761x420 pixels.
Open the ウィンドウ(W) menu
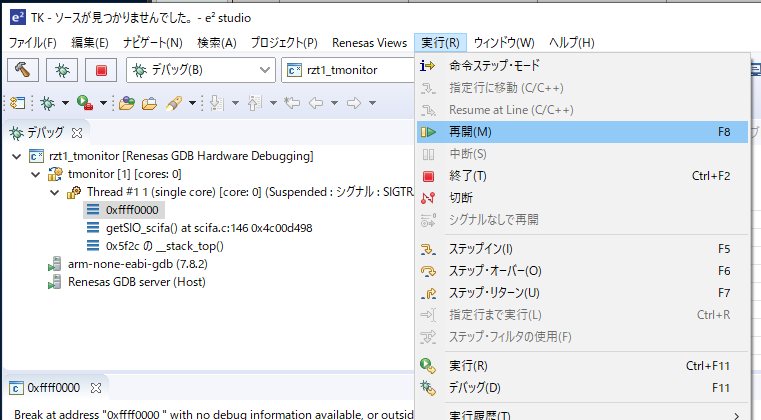point(504,43)
